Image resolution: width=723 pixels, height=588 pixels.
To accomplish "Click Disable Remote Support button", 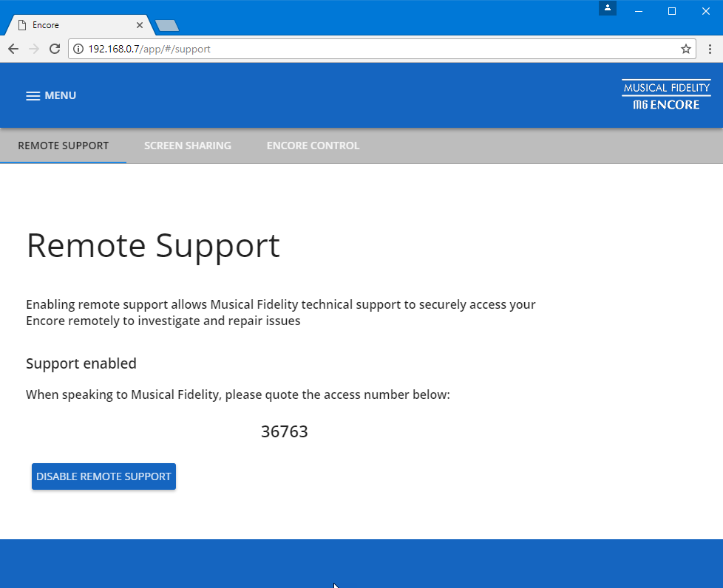I will click(x=103, y=476).
